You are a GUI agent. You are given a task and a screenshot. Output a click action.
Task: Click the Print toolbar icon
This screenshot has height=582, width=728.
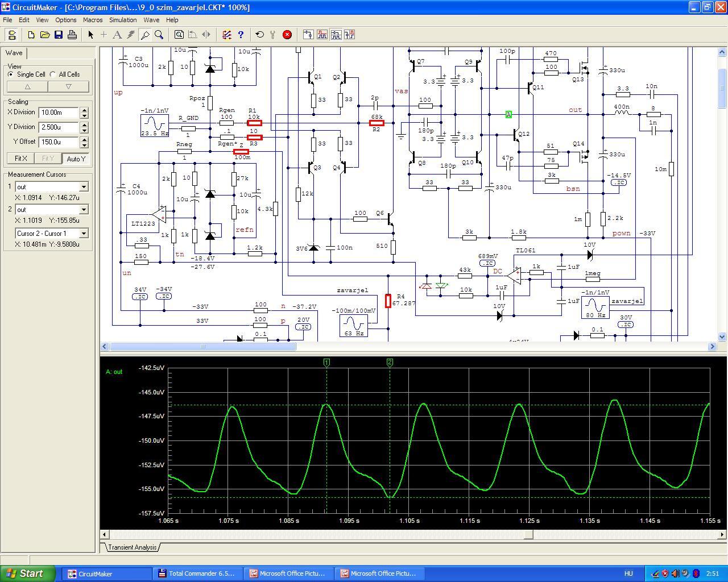[72, 35]
